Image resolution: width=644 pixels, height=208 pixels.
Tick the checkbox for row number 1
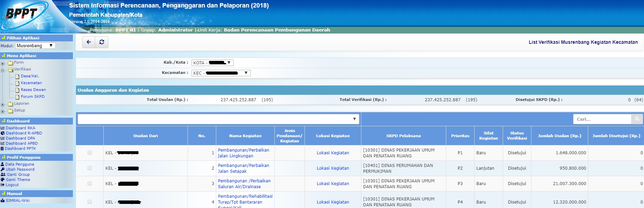90,153
